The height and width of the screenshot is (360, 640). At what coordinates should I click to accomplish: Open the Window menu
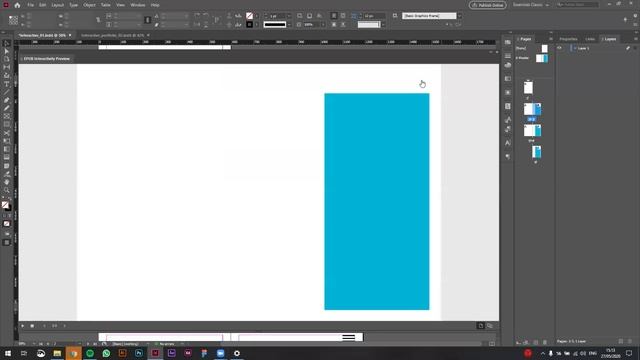pyautogui.click(x=138, y=5)
